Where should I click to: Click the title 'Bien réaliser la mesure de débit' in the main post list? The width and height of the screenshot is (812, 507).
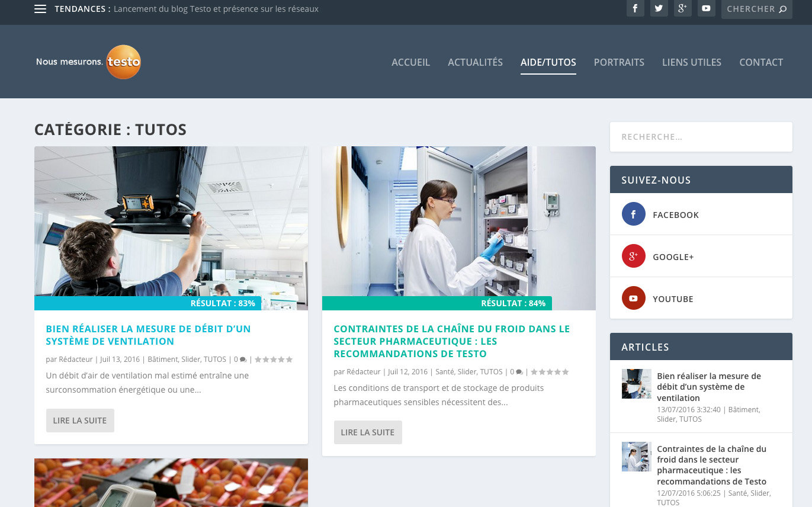tap(148, 335)
